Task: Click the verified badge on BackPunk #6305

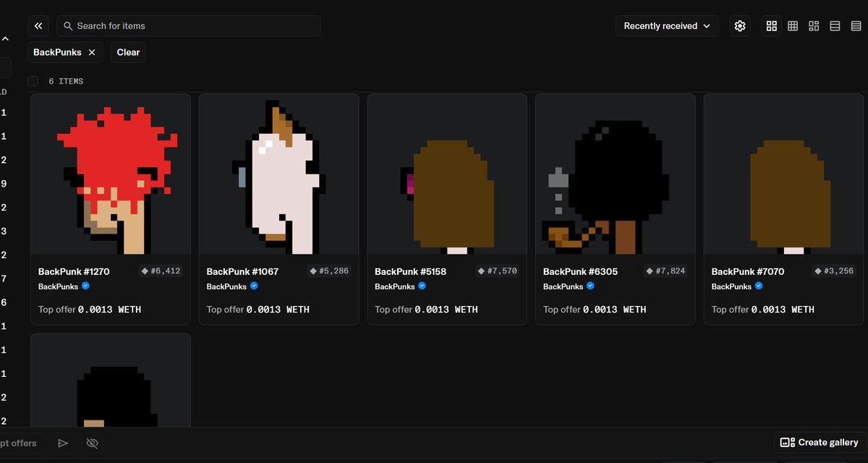Action: click(590, 286)
